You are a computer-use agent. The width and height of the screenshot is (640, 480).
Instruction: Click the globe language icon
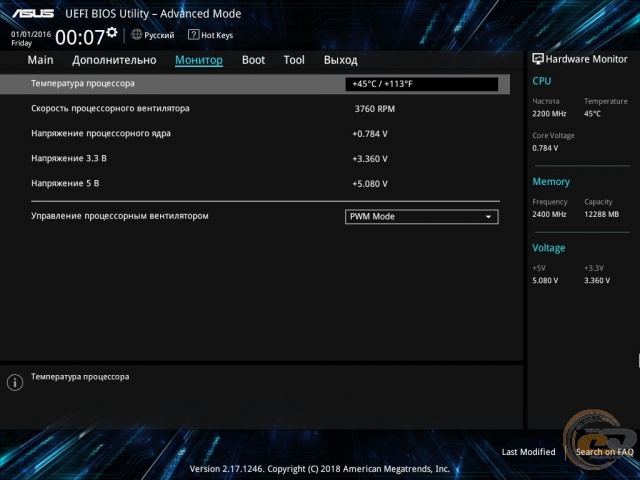(137, 35)
